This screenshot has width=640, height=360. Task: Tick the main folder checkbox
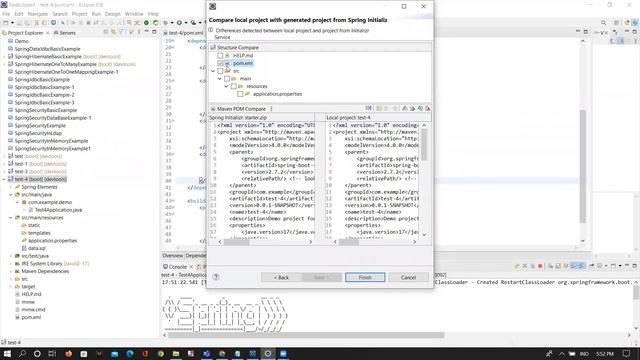pyautogui.click(x=227, y=79)
